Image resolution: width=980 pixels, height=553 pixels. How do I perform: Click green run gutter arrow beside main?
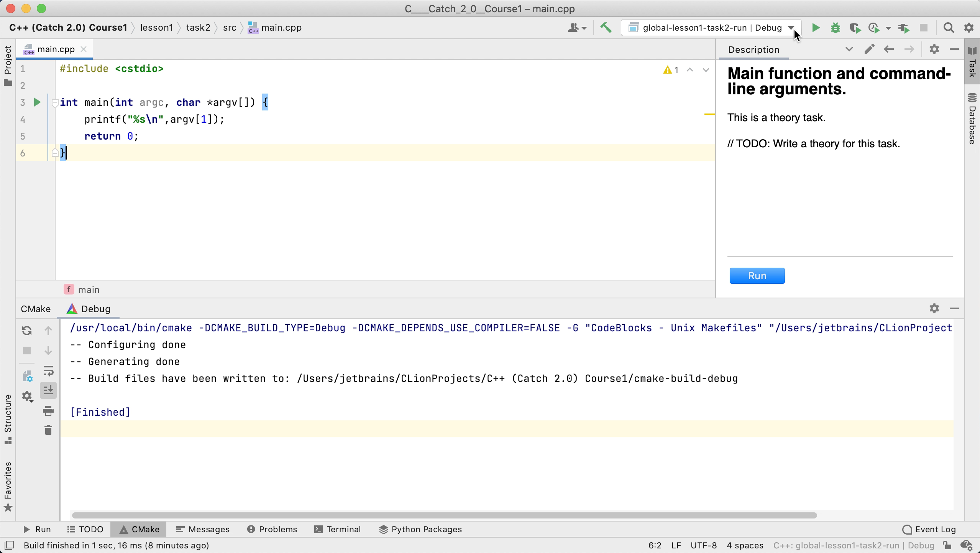(37, 102)
